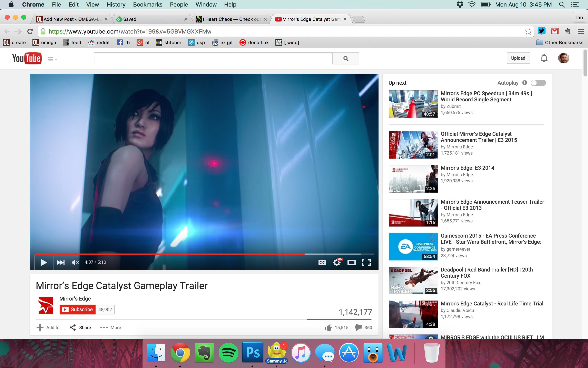Open Gamescom 2015 EA Press Conference video
The height and width of the screenshot is (368, 588).
point(491,239)
